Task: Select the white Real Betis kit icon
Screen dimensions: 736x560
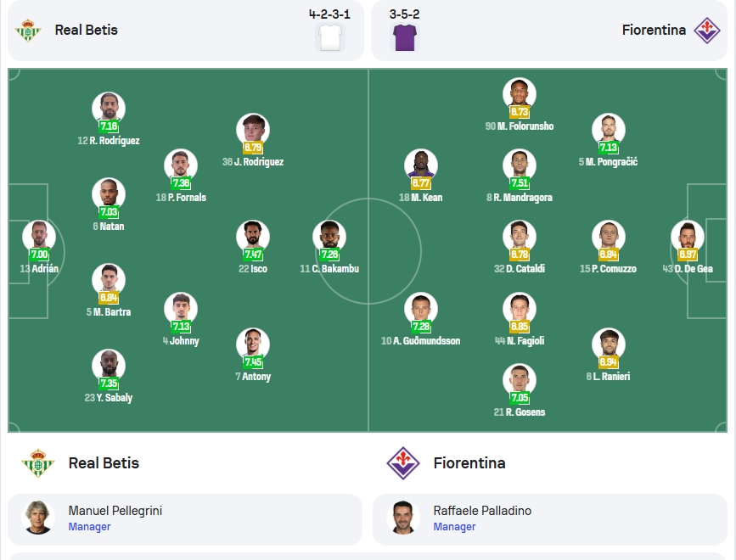Action: (x=330, y=37)
